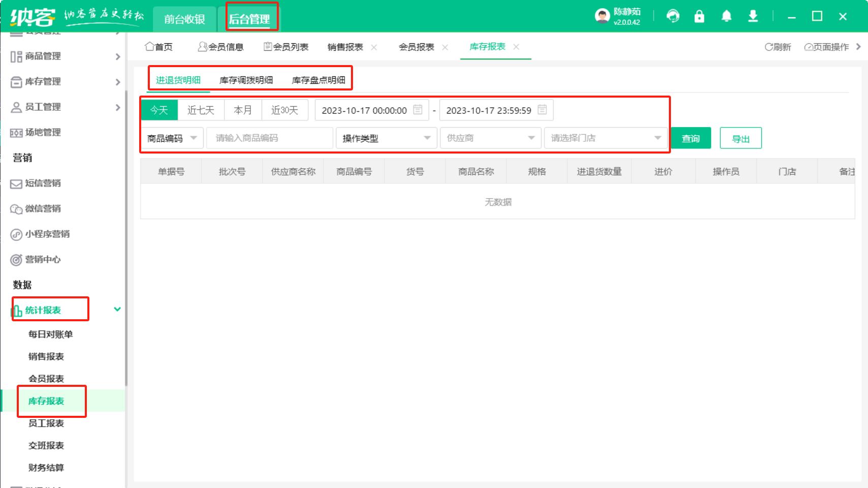Image resolution: width=868 pixels, height=488 pixels.
Task: Click the download arrow icon
Action: pos(753,16)
